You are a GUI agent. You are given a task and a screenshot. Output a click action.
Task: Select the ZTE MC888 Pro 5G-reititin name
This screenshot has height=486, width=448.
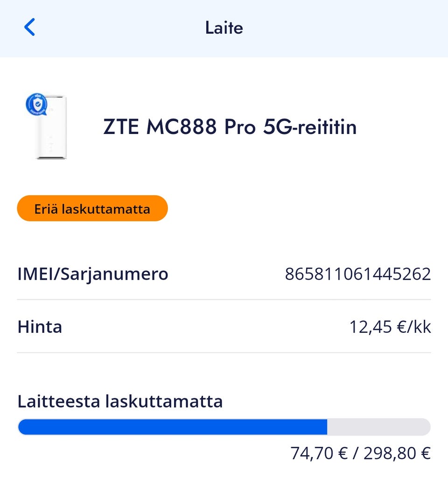pyautogui.click(x=230, y=127)
